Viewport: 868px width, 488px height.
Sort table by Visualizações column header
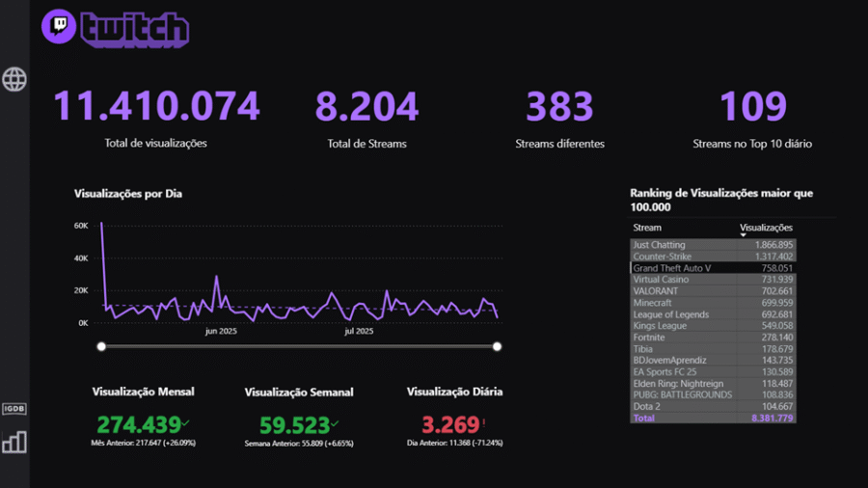tap(766, 228)
